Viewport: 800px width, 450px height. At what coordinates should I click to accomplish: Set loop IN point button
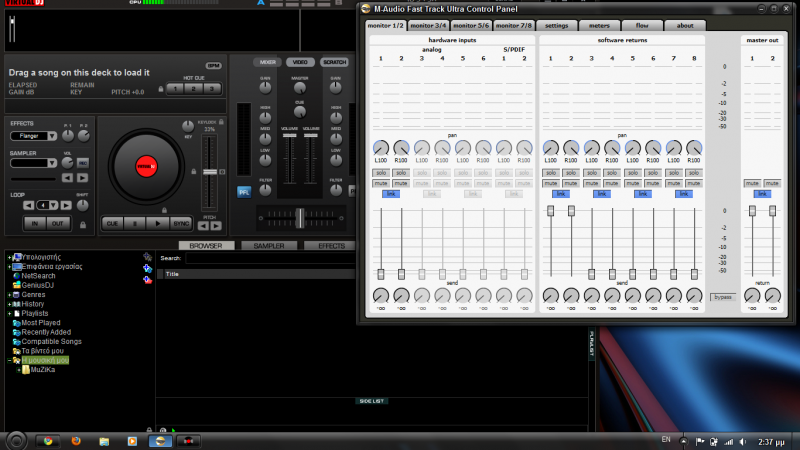(x=35, y=223)
